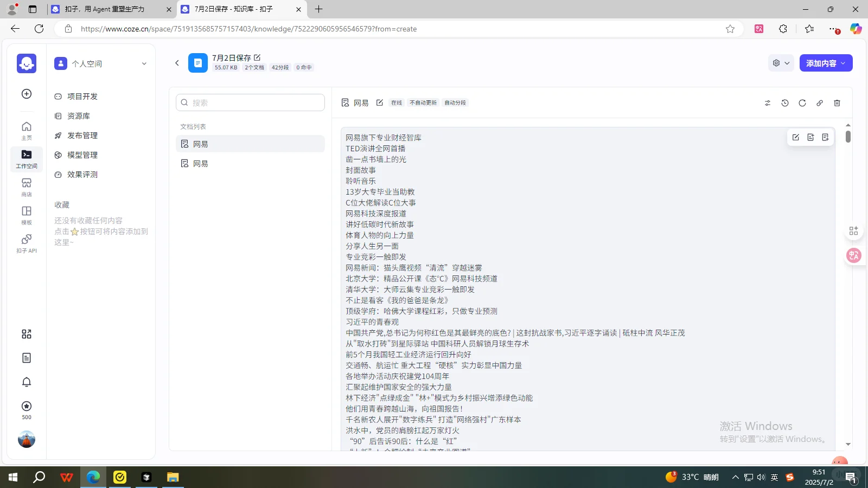Viewport: 868px width, 488px height.
Task: Open a new browser tab
Action: point(318,9)
